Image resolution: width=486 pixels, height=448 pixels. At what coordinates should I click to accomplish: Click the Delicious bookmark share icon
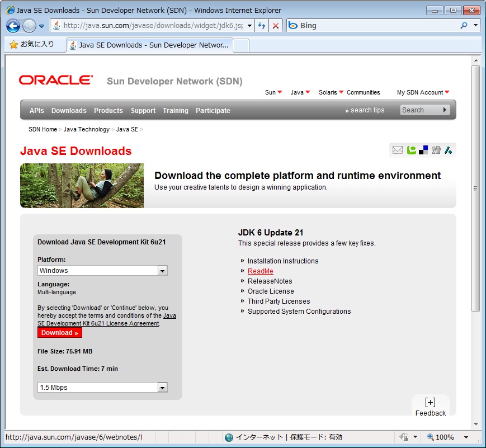coord(423,150)
